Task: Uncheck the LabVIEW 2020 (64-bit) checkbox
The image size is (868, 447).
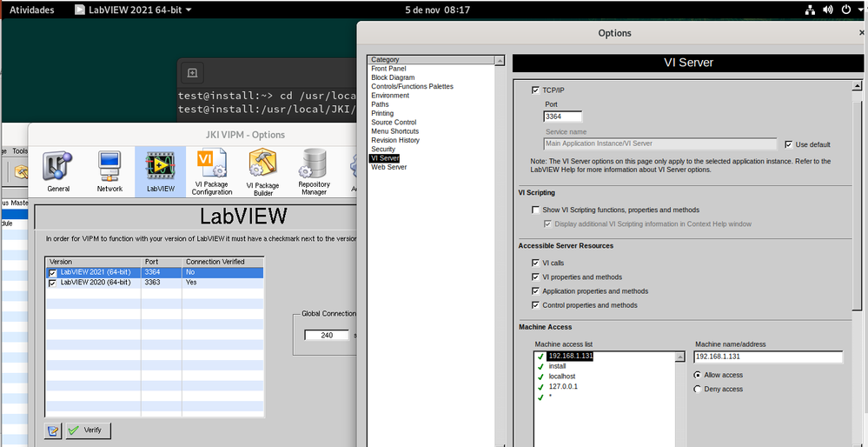Action: pos(53,283)
